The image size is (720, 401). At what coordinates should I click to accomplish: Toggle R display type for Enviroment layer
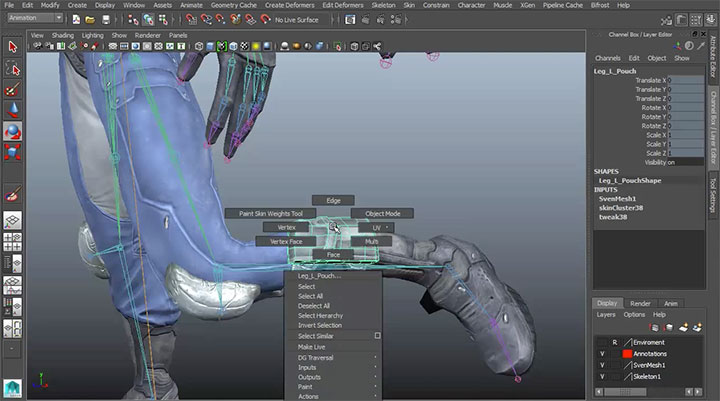pyautogui.click(x=614, y=342)
